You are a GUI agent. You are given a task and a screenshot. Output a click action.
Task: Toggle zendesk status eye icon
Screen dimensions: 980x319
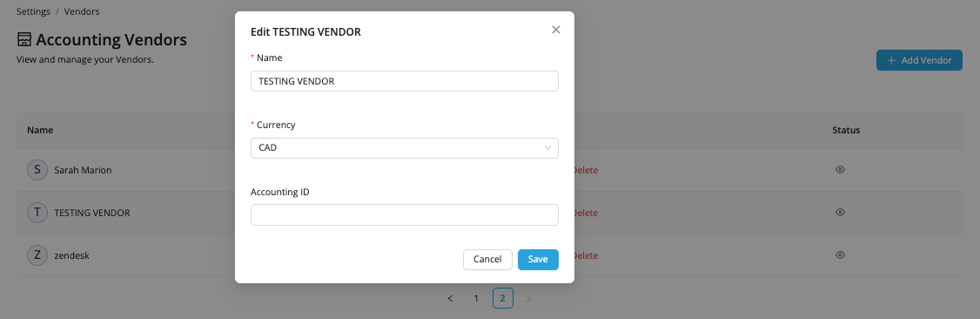pos(840,255)
